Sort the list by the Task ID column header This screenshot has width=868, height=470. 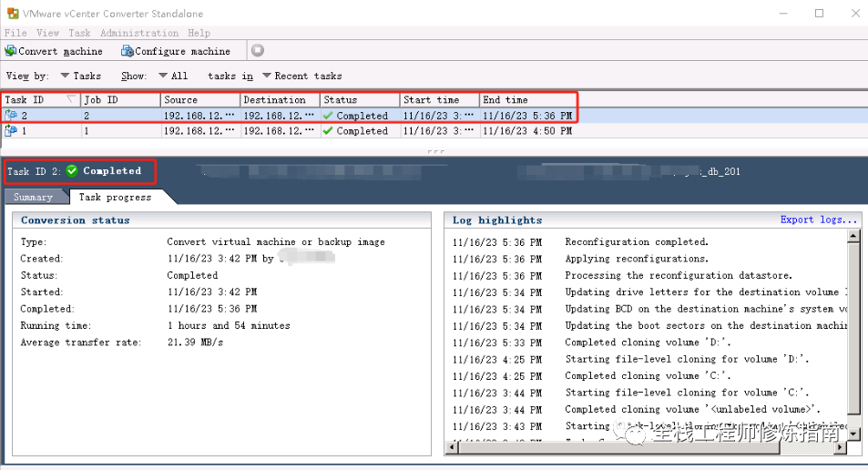40,99
